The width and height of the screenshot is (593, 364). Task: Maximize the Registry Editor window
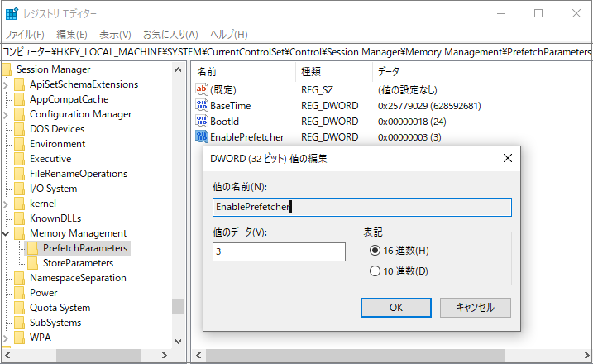point(538,13)
